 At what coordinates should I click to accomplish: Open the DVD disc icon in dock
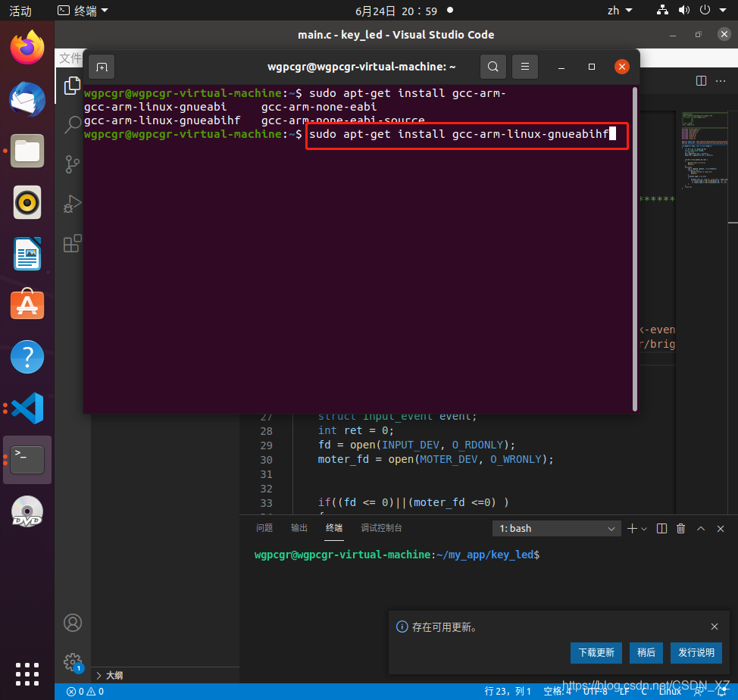[x=27, y=511]
